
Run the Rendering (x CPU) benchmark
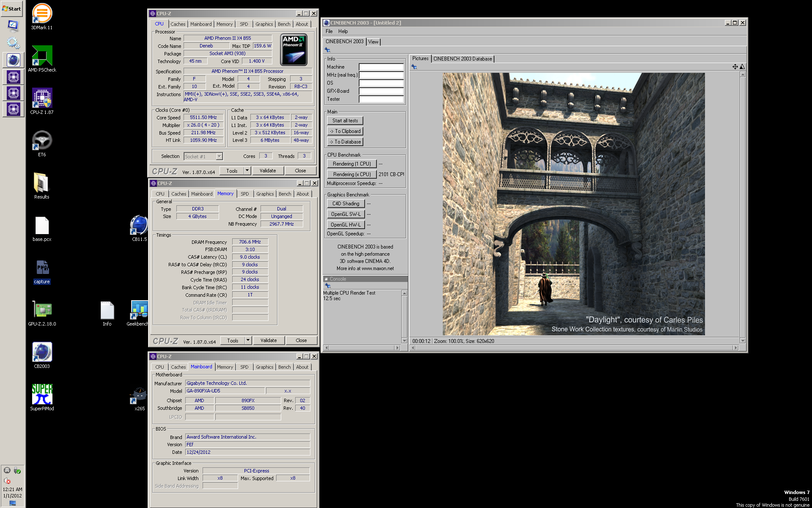click(x=352, y=174)
